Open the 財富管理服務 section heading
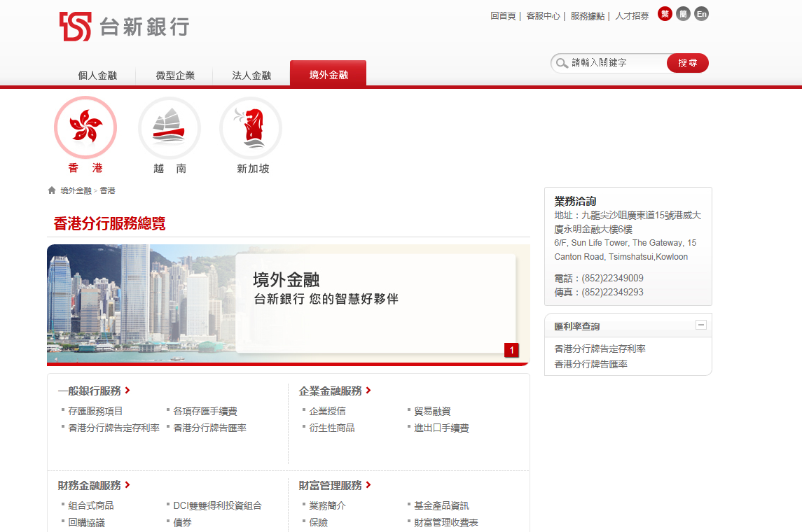802x532 pixels. 331,486
